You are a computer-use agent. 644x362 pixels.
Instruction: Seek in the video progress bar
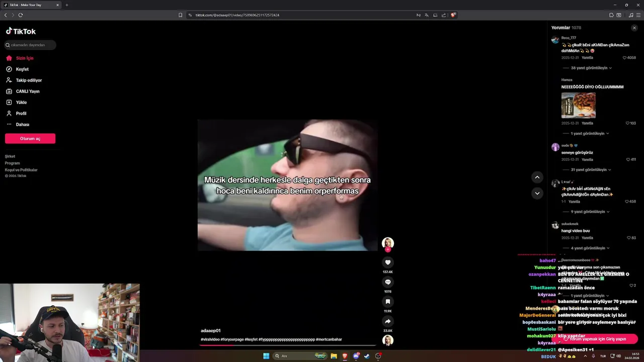click(288, 345)
